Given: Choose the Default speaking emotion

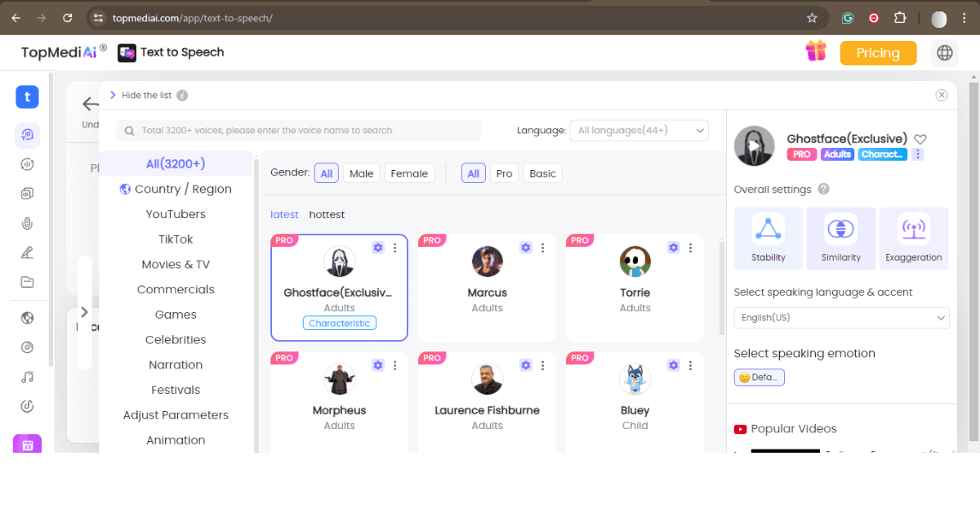Looking at the screenshot, I should pyautogui.click(x=759, y=377).
